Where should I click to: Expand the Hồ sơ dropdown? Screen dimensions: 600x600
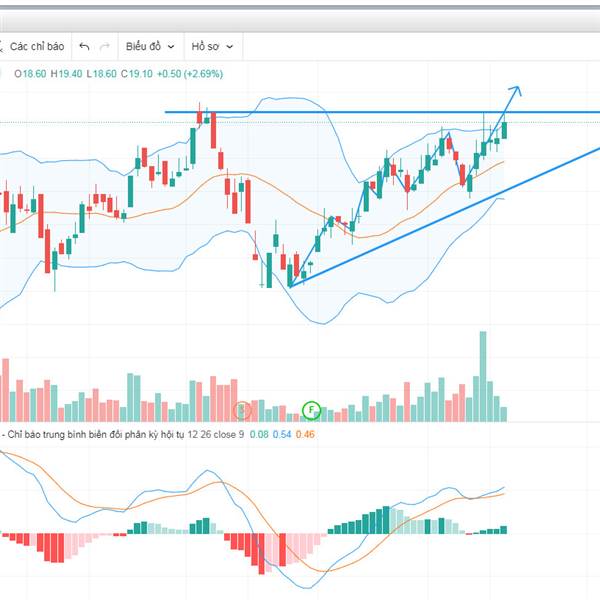tap(213, 47)
